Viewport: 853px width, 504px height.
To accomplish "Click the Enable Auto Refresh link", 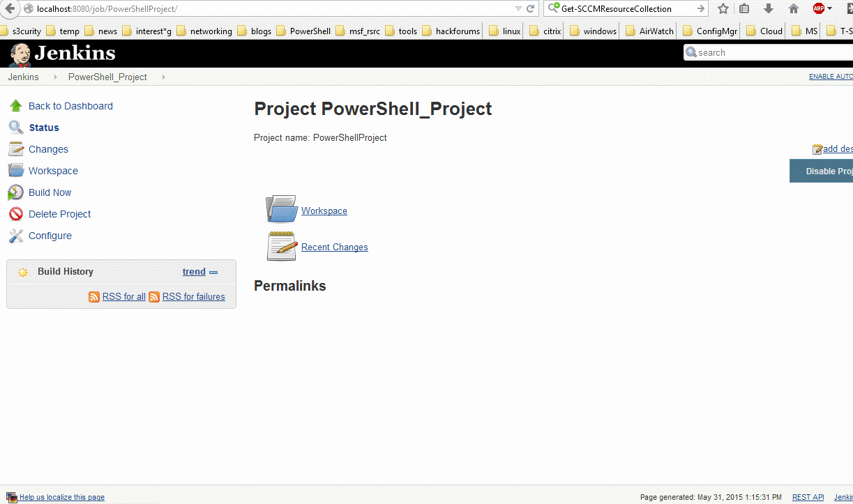I will [831, 77].
